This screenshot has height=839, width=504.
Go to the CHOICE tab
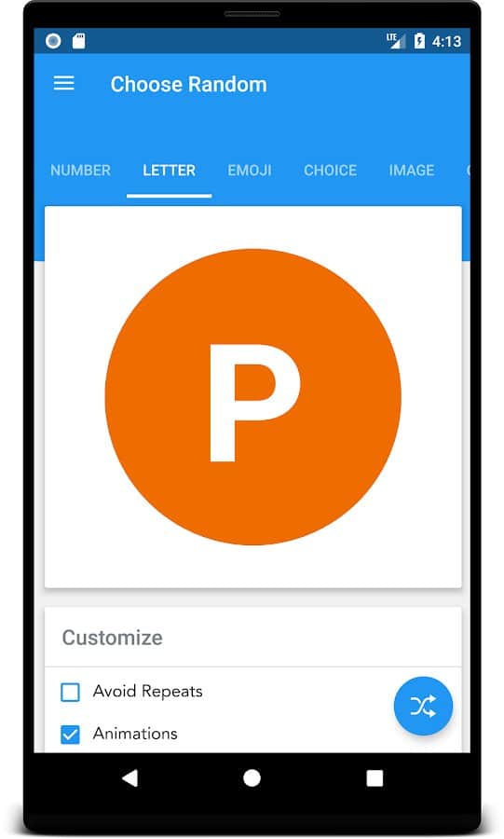331,171
